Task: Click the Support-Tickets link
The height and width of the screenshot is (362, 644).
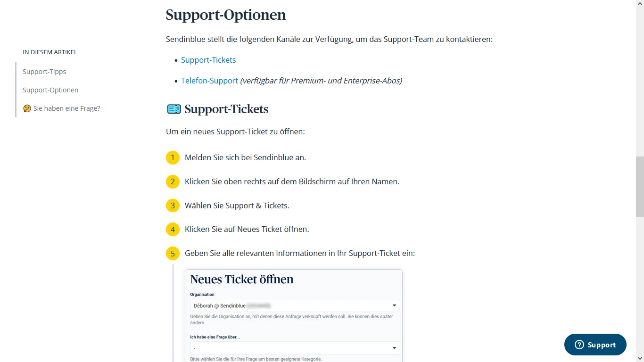Action: coord(208,60)
